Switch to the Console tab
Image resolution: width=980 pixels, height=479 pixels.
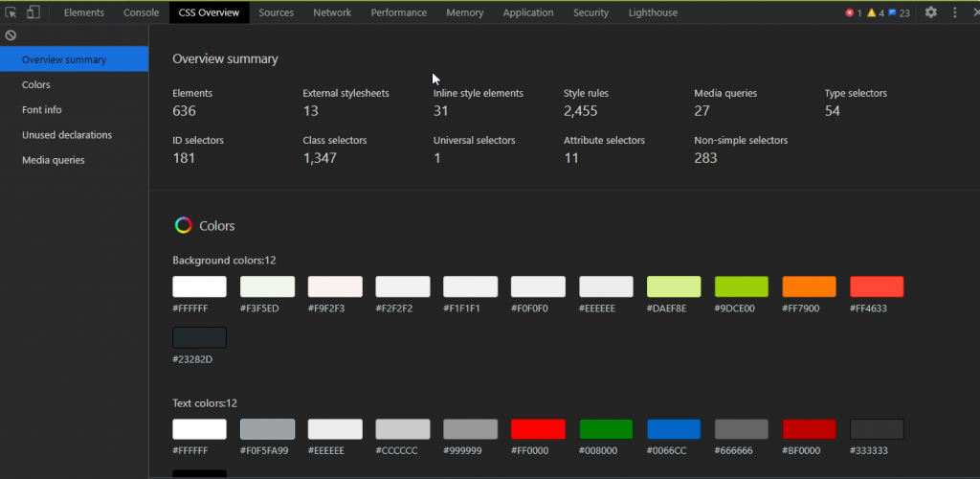click(x=142, y=12)
